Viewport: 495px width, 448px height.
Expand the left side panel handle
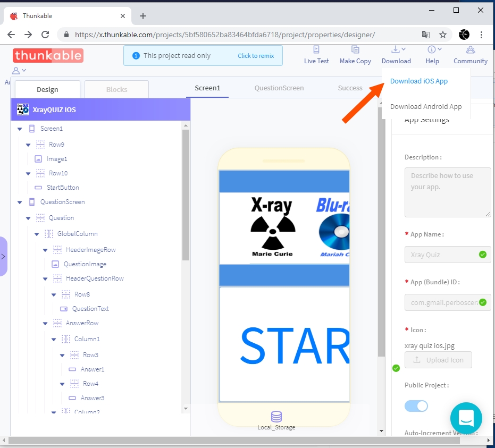coord(3,257)
